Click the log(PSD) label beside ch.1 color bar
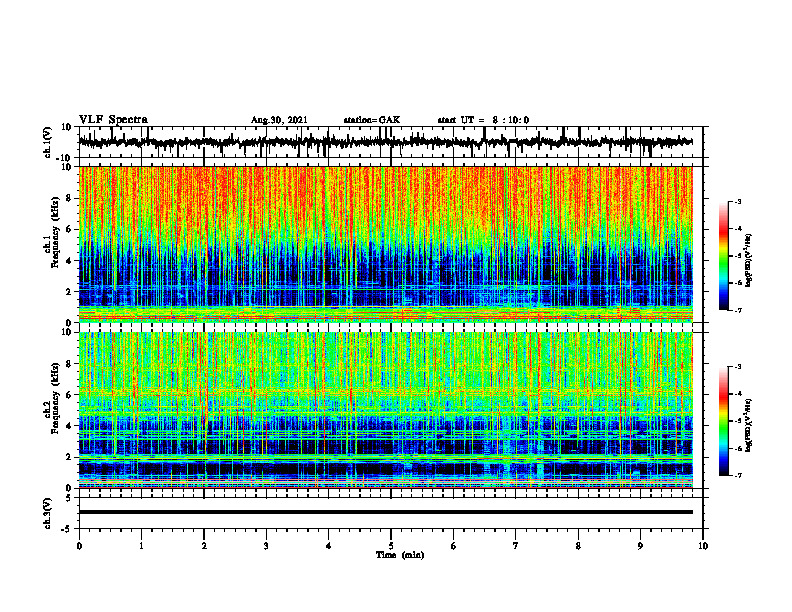 [749, 261]
